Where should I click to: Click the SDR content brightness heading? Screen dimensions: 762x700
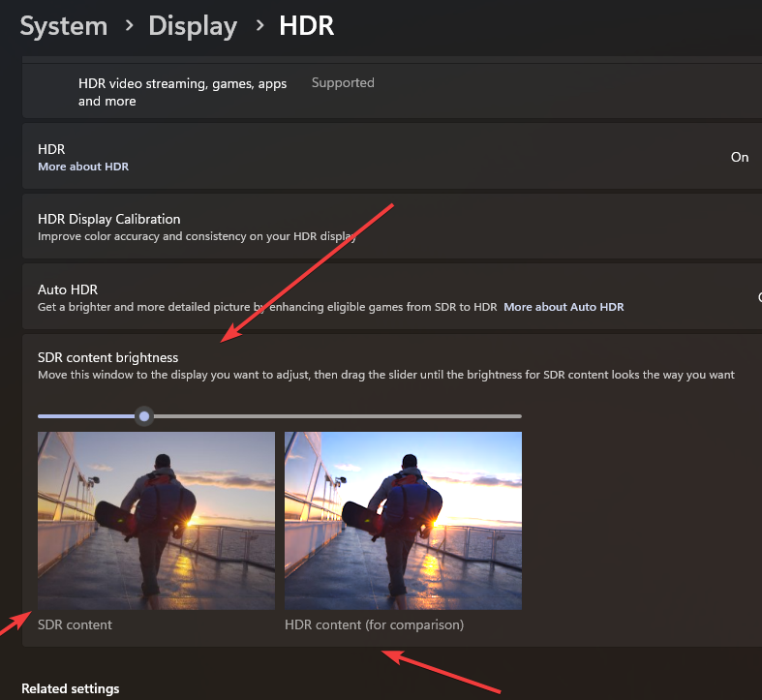click(107, 358)
